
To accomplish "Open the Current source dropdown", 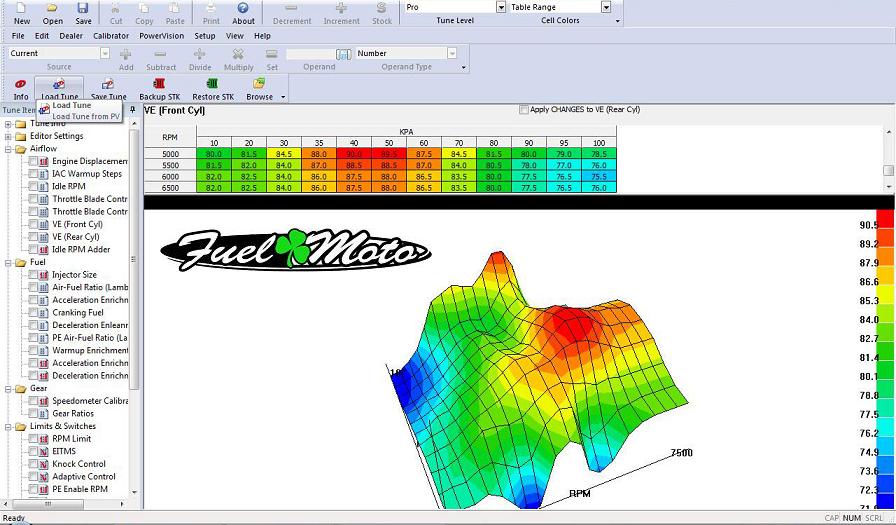I will pyautogui.click(x=105, y=53).
